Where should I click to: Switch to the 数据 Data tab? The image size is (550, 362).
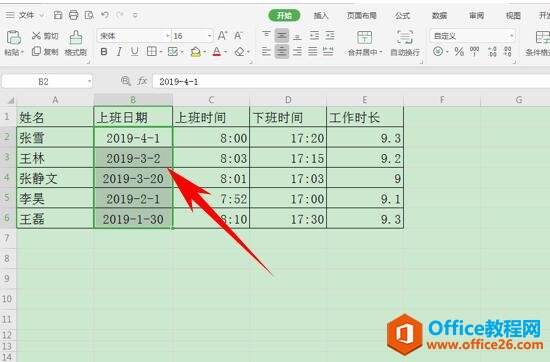(x=440, y=15)
